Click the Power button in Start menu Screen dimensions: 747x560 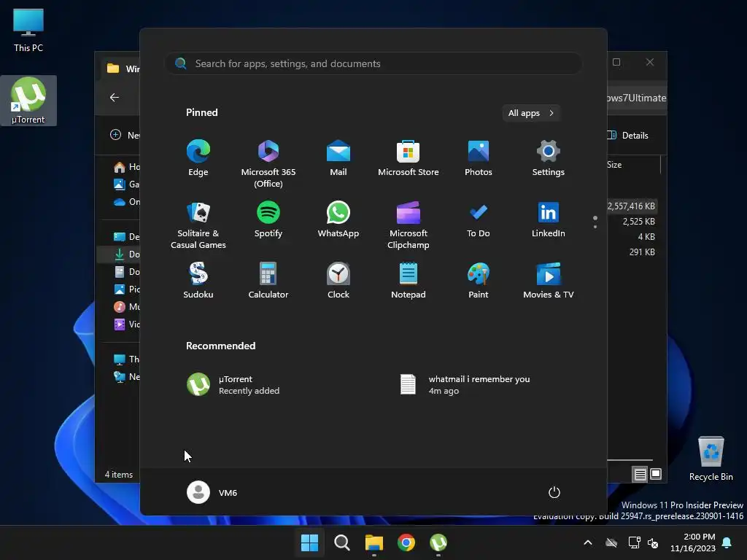[554, 492]
